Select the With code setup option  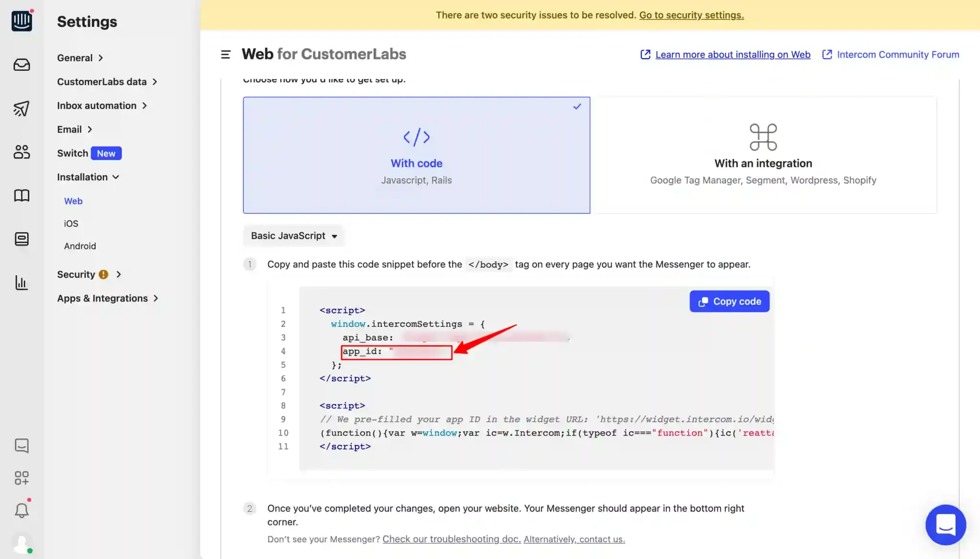click(x=416, y=155)
